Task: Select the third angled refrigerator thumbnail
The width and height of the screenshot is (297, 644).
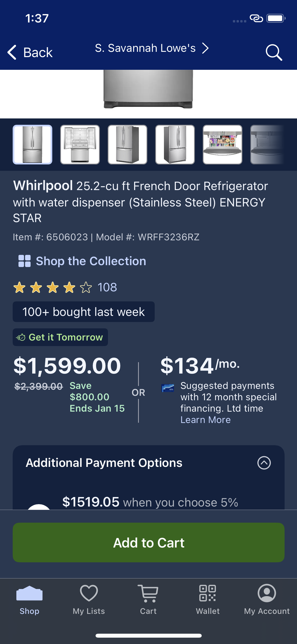Action: [128, 145]
